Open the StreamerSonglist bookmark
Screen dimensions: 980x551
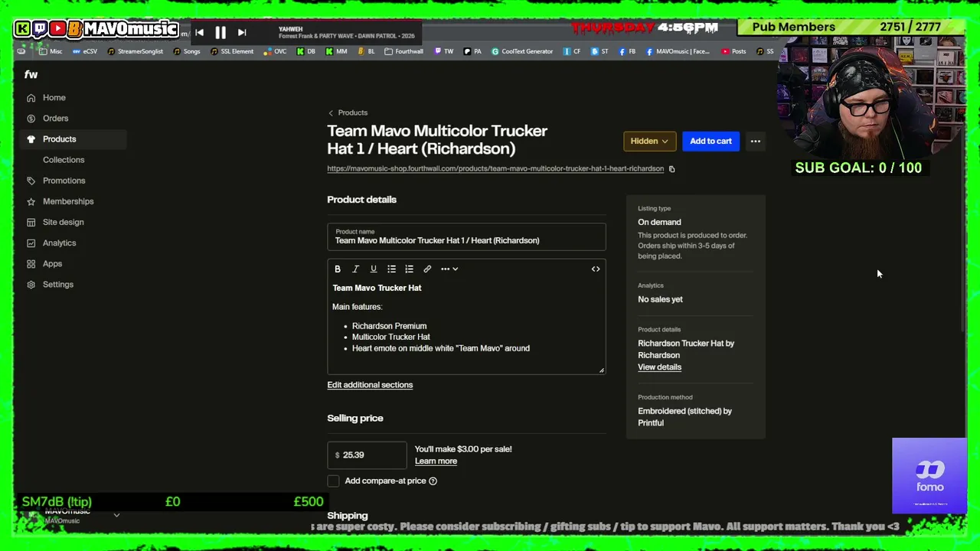(135, 51)
